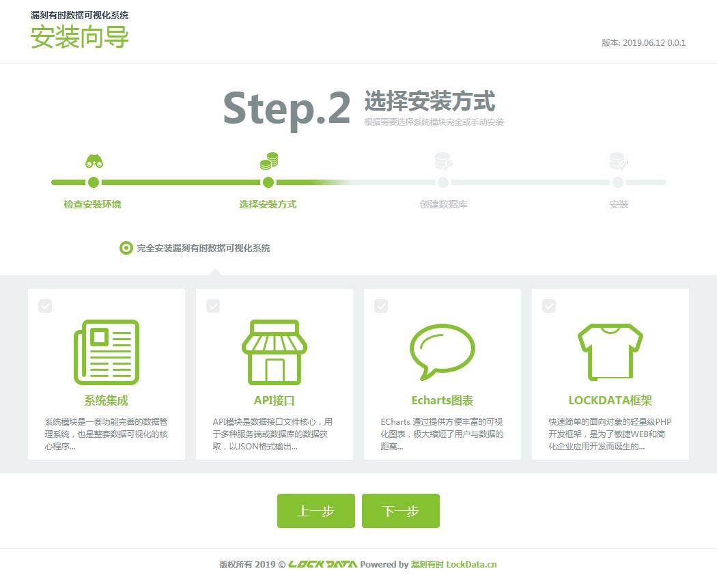717x588 pixels.
Task: Click the 根据需要选择系统模块 subtitle
Action: point(434,122)
